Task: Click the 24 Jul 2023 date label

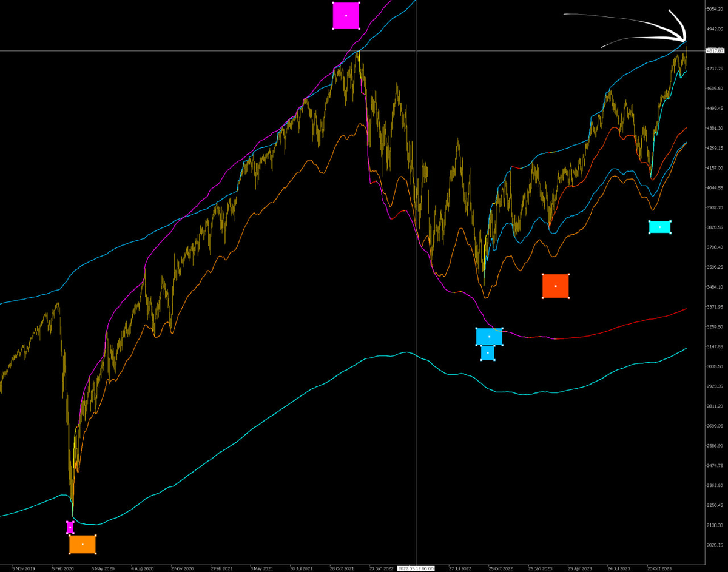Action: pyautogui.click(x=619, y=569)
